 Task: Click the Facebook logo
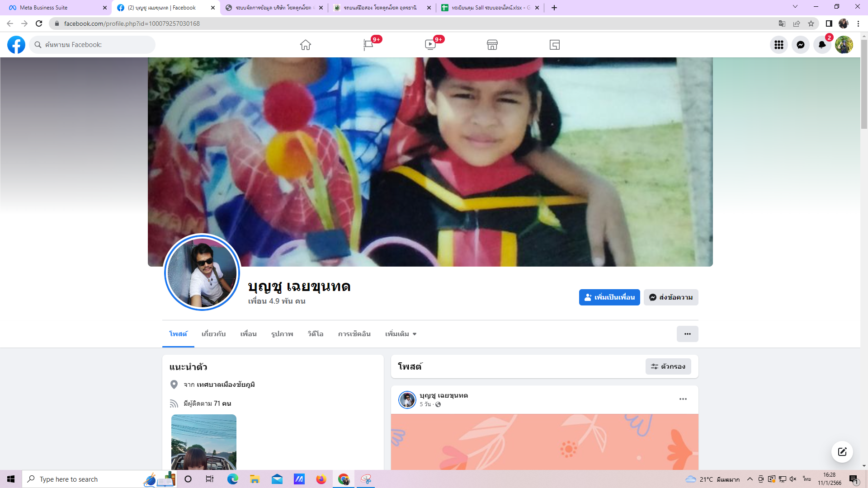(x=16, y=45)
